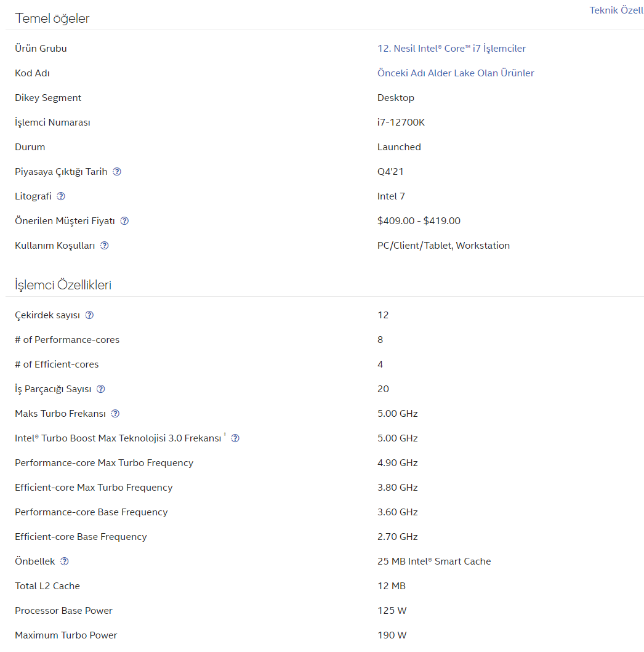Show help for Turbo Boost Max Teknolojisi 3.0
644x652 pixels.
pos(235,438)
